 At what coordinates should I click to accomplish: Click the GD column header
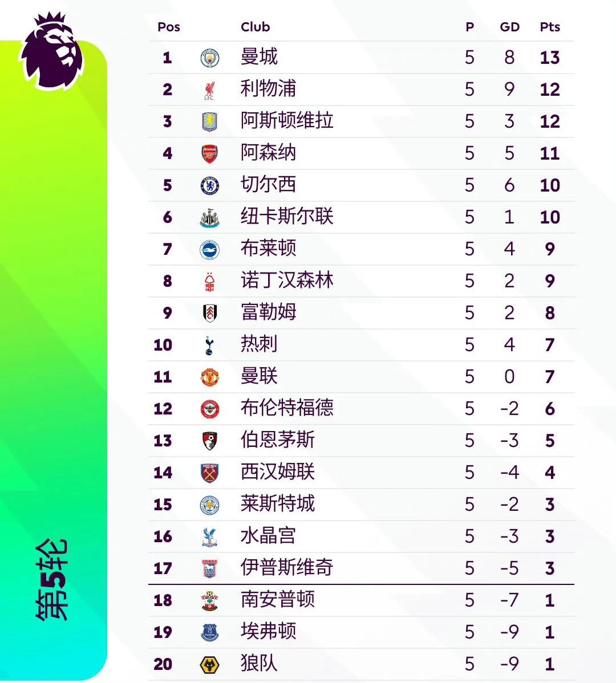(509, 27)
